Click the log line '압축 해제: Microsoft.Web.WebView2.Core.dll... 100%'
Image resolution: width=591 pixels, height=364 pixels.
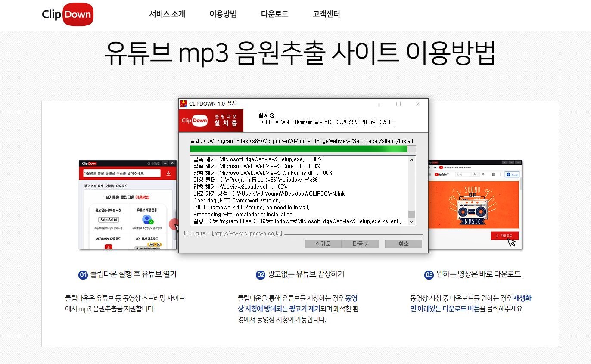[257, 166]
